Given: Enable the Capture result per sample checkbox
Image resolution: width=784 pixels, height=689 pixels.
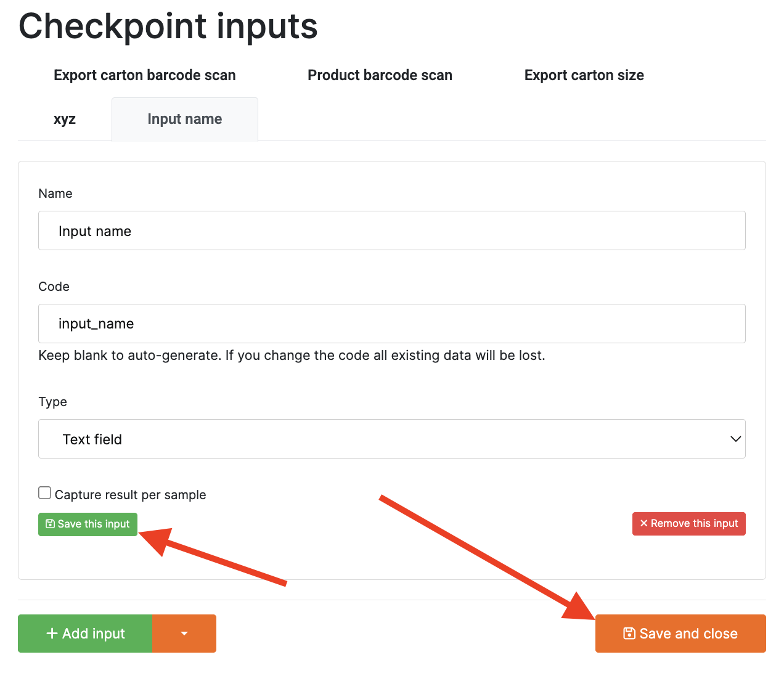Looking at the screenshot, I should [44, 493].
